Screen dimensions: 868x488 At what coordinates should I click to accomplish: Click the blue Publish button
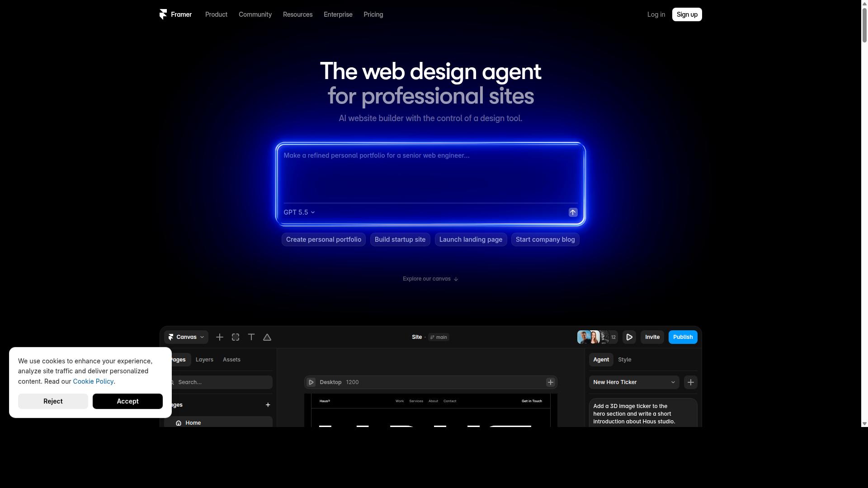click(683, 337)
